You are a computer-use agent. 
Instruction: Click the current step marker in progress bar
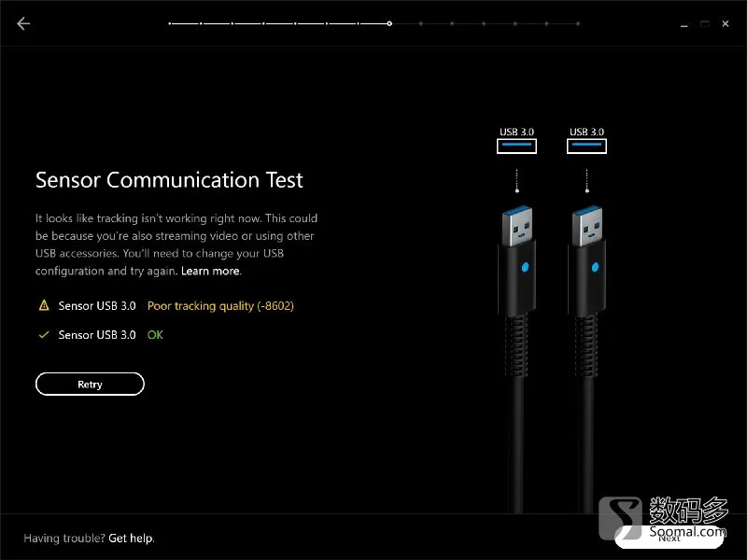tap(389, 23)
